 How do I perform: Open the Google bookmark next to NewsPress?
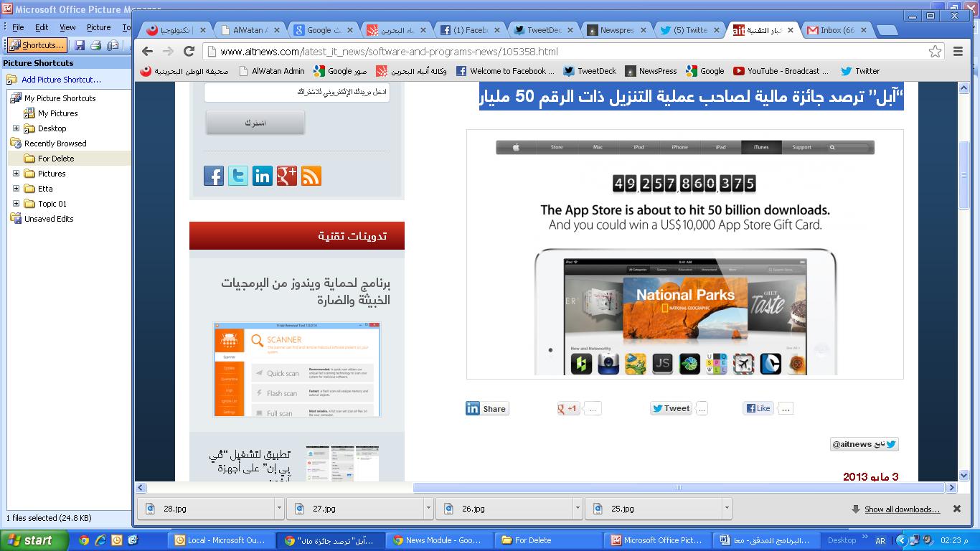click(x=705, y=71)
